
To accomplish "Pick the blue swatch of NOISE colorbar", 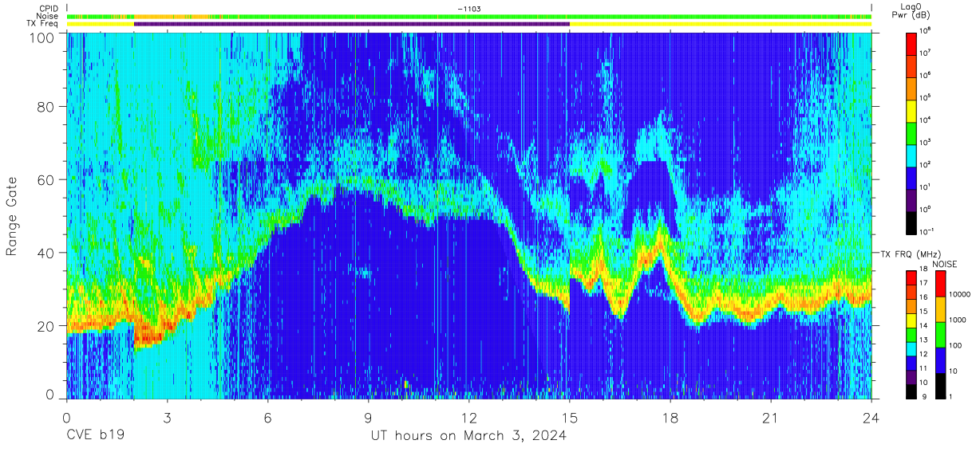I will 939,360.
